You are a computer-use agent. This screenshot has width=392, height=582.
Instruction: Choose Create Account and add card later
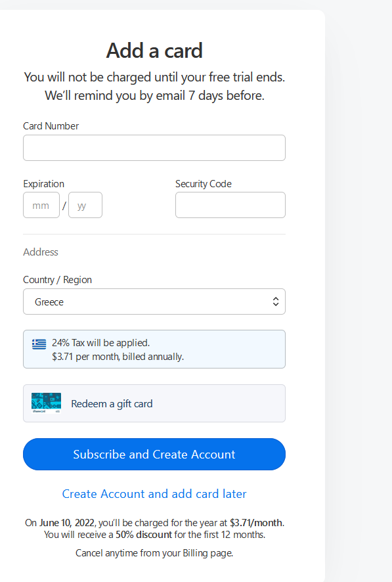point(154,494)
